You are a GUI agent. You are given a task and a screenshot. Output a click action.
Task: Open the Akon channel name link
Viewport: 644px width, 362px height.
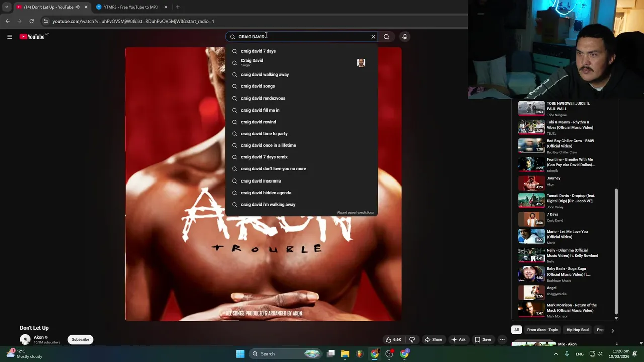pyautogui.click(x=39, y=337)
